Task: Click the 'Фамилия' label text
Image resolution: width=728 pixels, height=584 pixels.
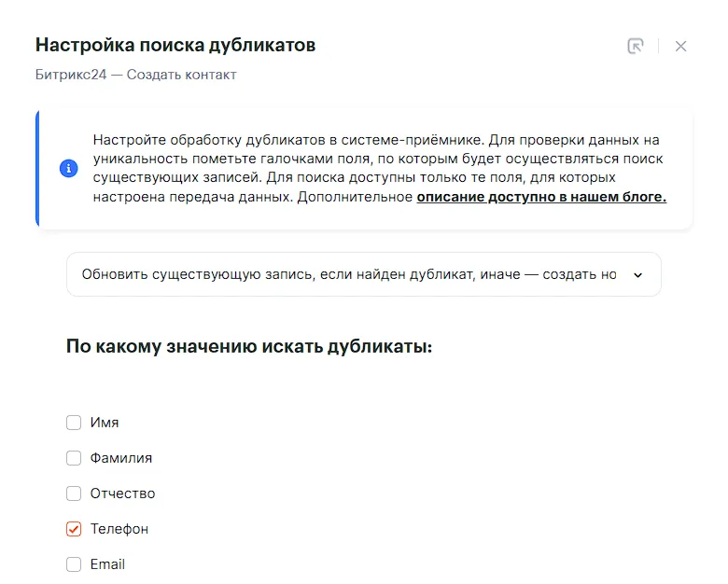Action: click(x=121, y=458)
